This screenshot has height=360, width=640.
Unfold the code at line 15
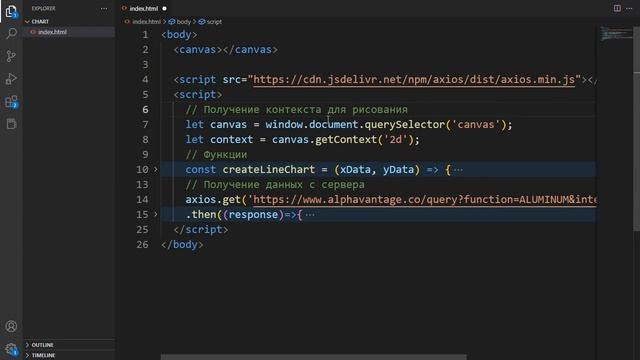(x=156, y=214)
